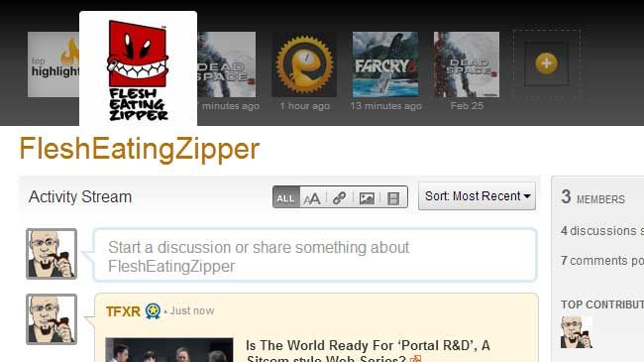644x362 pixels.
Task: Click the Just now timestamp
Action: (192, 310)
